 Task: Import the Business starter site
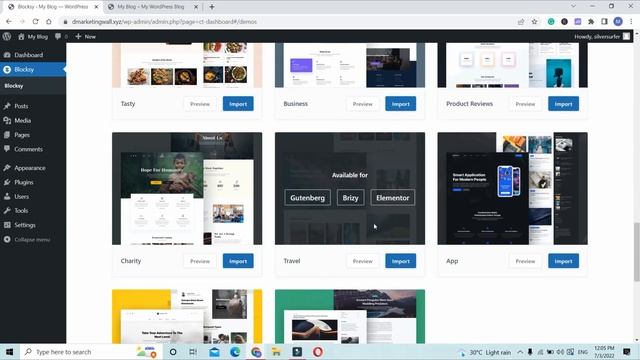coord(400,104)
